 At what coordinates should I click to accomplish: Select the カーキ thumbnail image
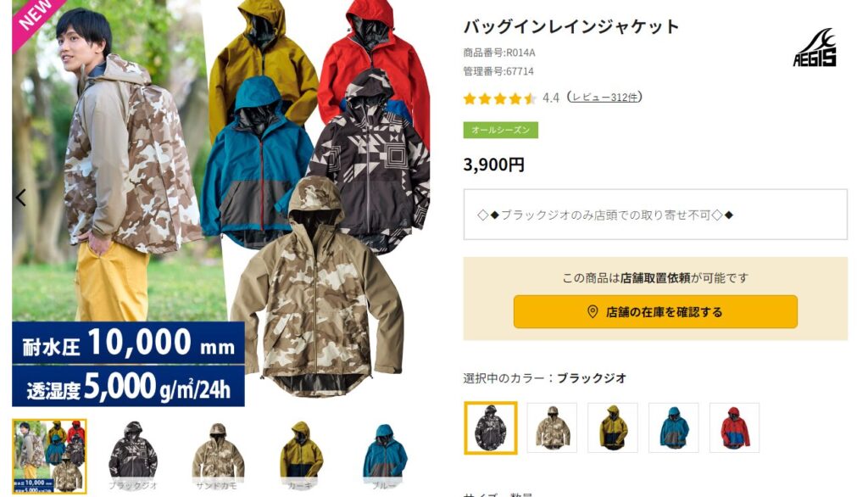(301, 456)
